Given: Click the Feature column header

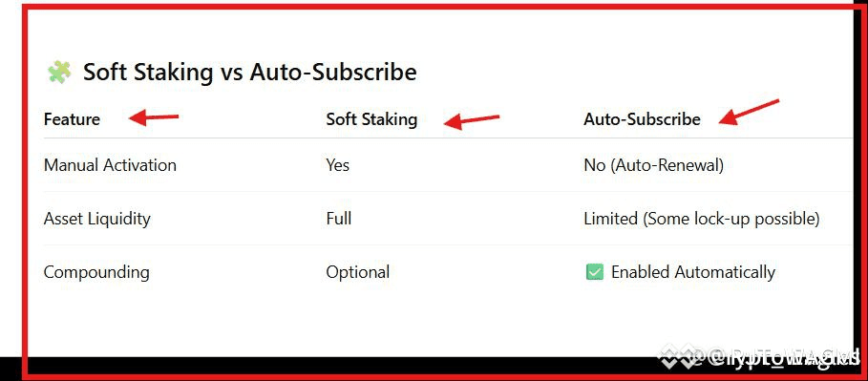Looking at the screenshot, I should (72, 119).
